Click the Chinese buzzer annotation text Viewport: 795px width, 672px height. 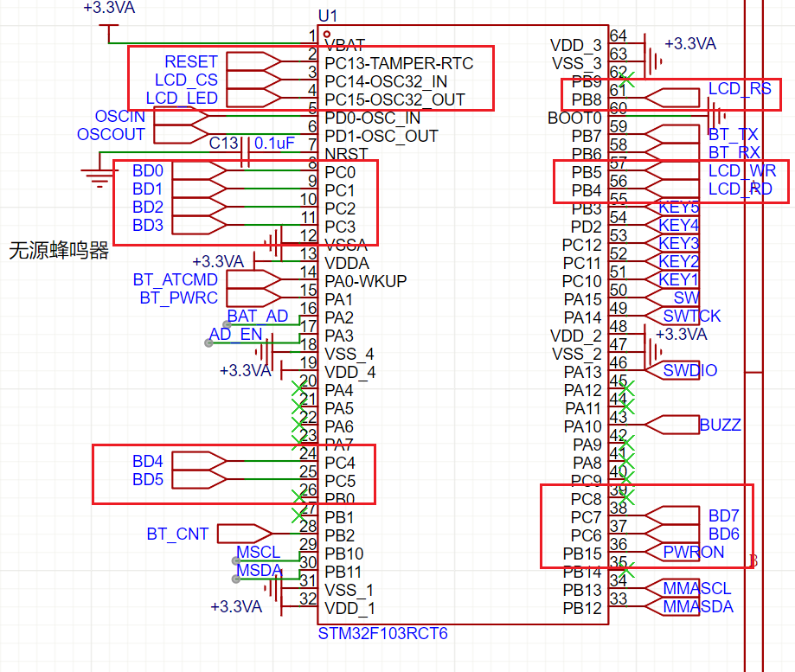(x=59, y=251)
